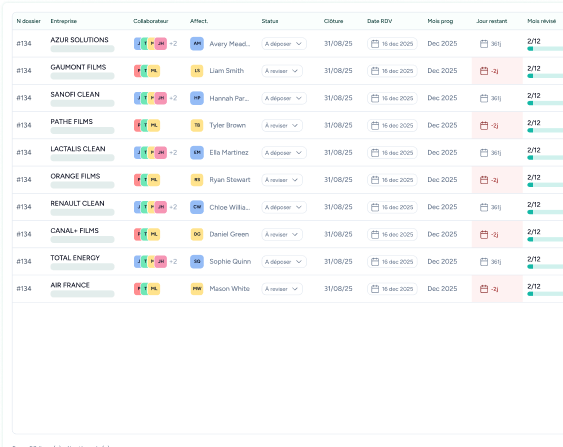Click company name RENAULT CLEAN

77,203
